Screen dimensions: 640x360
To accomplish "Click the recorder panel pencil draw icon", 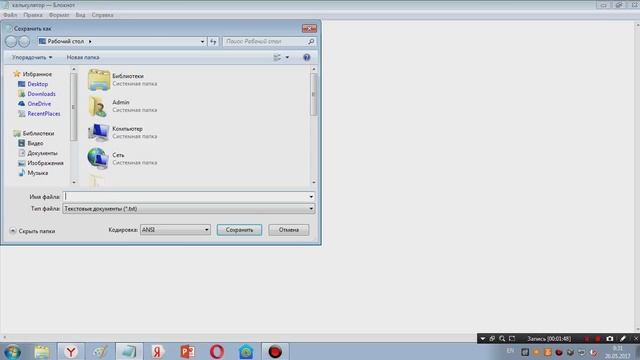I will [622, 338].
